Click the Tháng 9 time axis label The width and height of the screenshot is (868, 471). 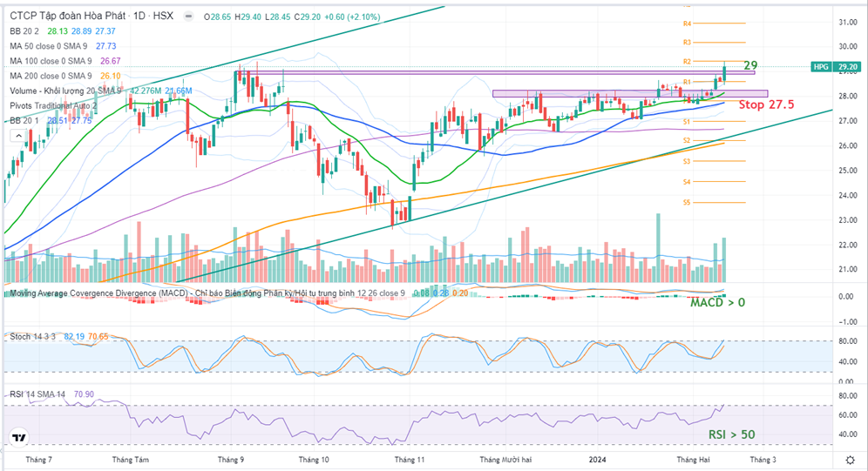point(231,460)
